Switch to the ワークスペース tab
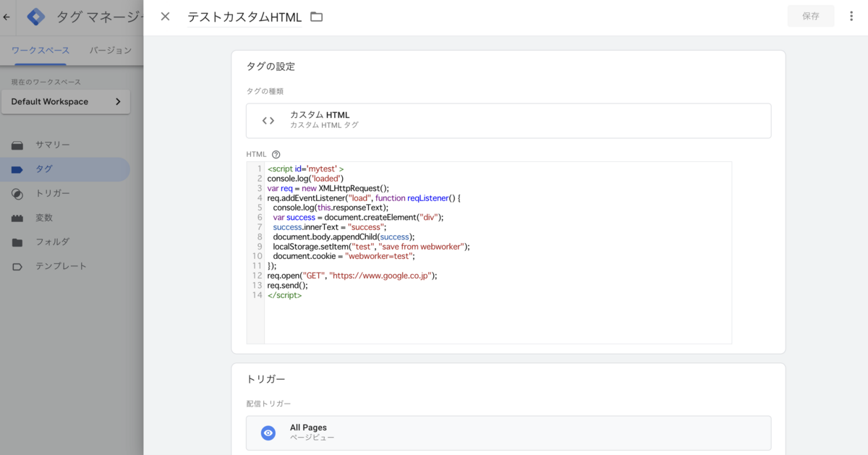The width and height of the screenshot is (868, 455). point(41,51)
